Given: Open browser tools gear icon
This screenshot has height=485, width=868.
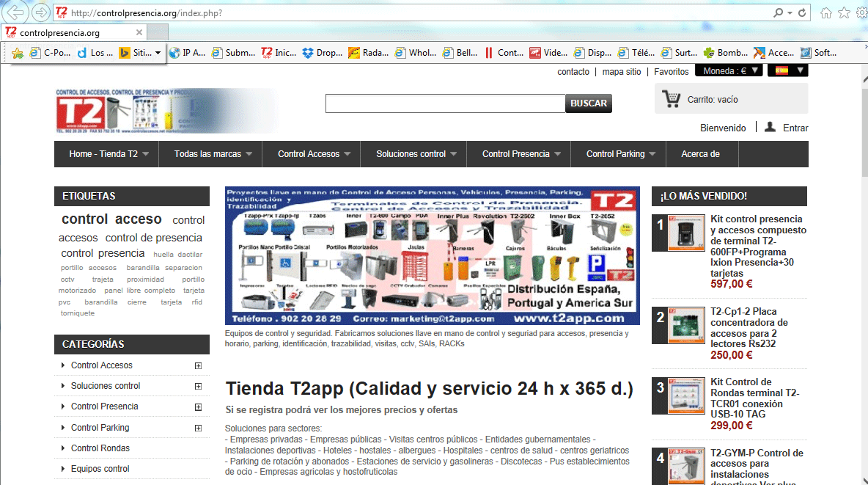Looking at the screenshot, I should 862,12.
